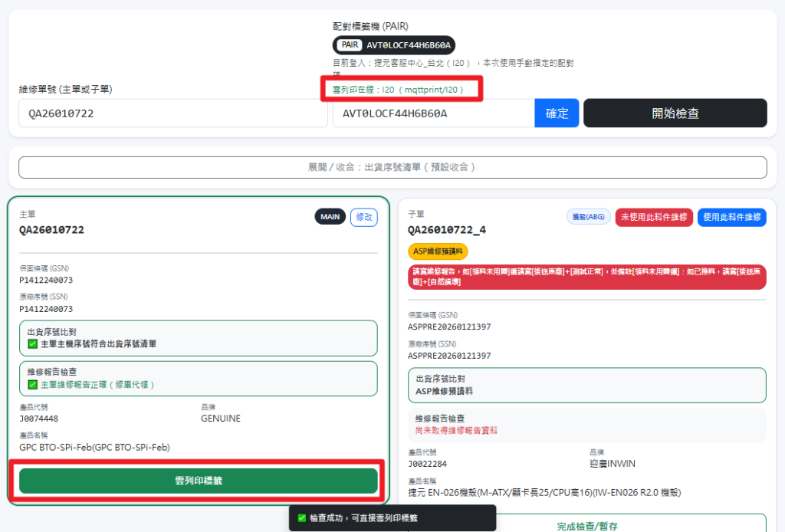Image resolution: width=785 pixels, height=532 pixels.
Task: Click the black MAIN badge
Action: (330, 217)
